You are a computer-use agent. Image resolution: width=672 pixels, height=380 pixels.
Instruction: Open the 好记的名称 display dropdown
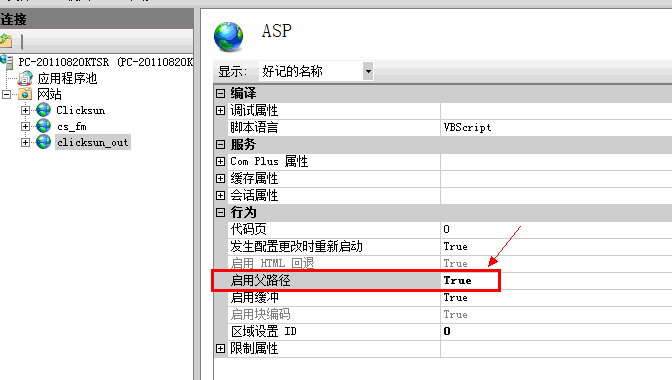(368, 71)
